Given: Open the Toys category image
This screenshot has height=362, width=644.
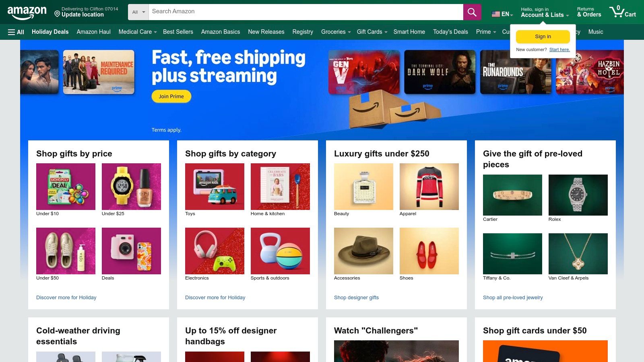Looking at the screenshot, I should (215, 187).
